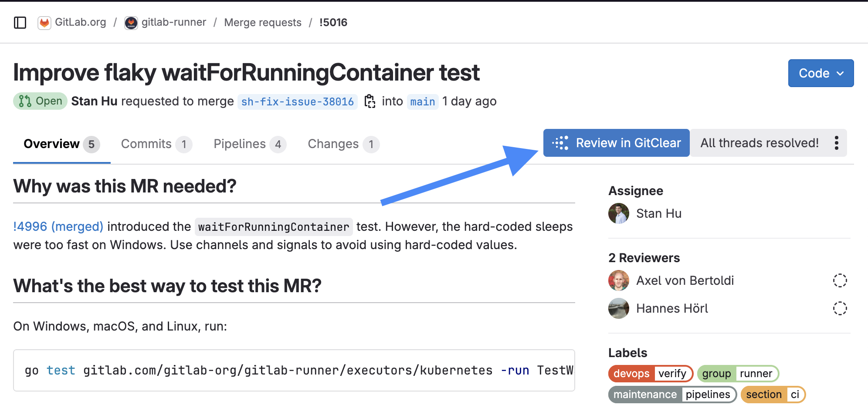Select the devops verify label
Screen dimensions: 868x405
[x=650, y=374]
